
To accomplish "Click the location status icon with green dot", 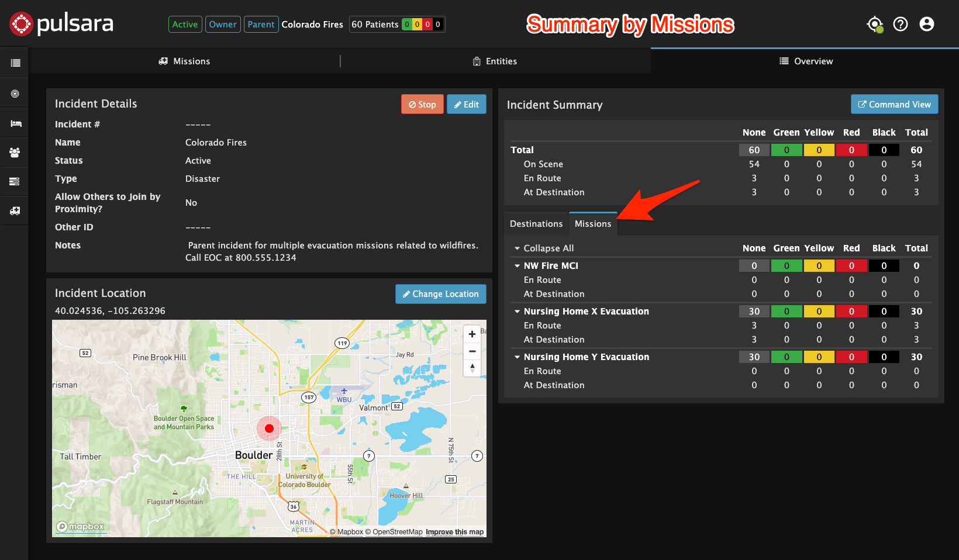I will [874, 24].
